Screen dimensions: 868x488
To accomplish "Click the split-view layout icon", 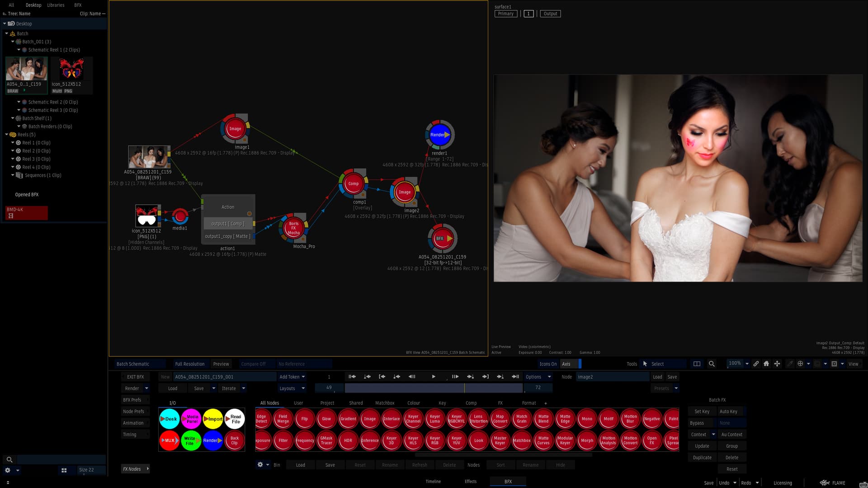I will (697, 364).
